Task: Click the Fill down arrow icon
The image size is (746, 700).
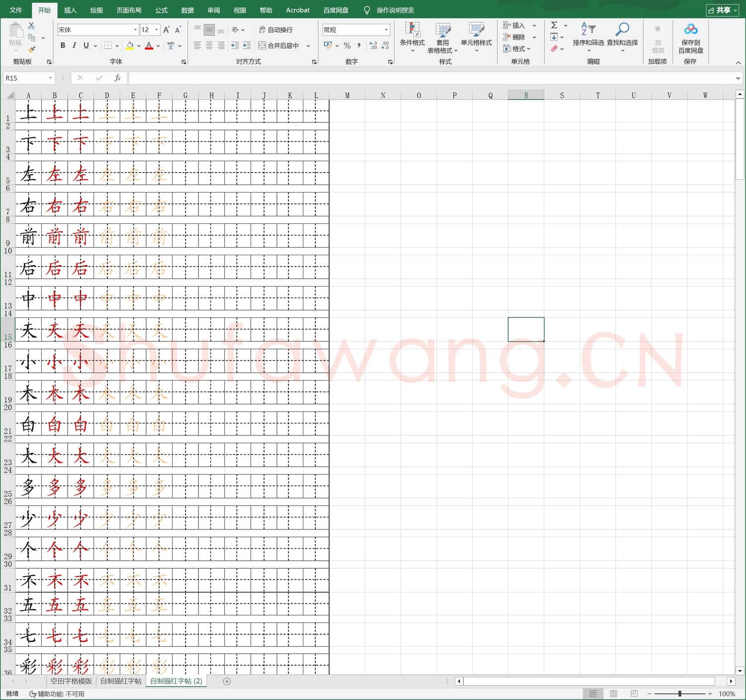Action: (x=554, y=37)
